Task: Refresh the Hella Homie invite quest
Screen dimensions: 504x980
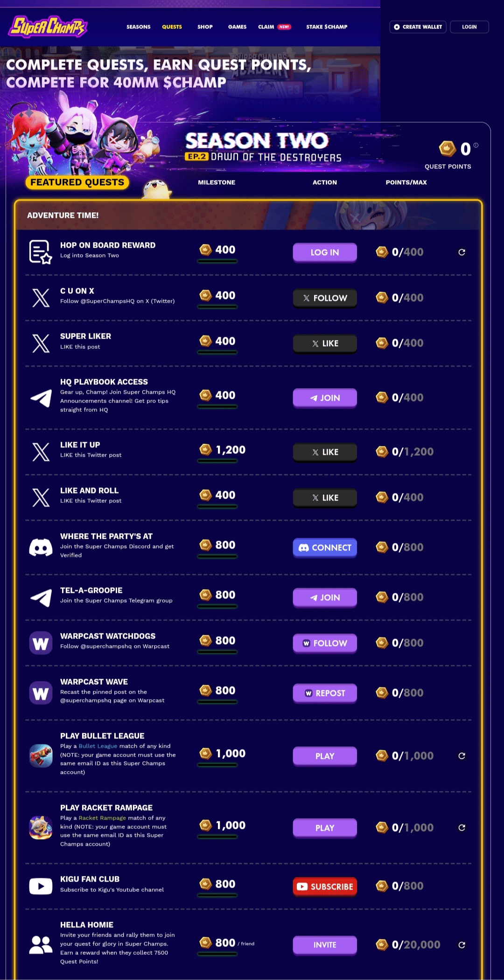Action: coord(462,945)
